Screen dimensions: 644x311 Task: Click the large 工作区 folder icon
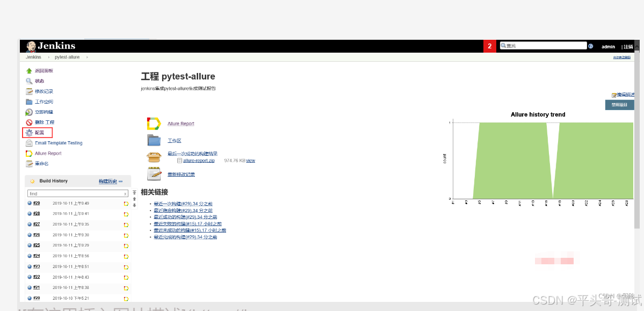click(154, 141)
